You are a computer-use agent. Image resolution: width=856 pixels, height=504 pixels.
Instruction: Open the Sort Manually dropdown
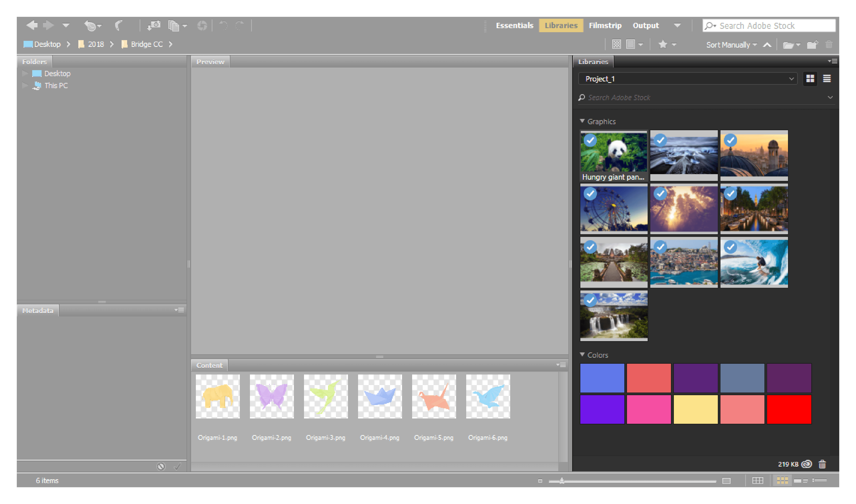(x=731, y=45)
